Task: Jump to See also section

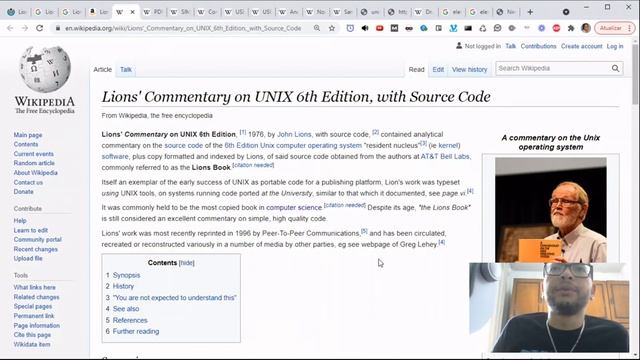Action: pyautogui.click(x=126, y=309)
